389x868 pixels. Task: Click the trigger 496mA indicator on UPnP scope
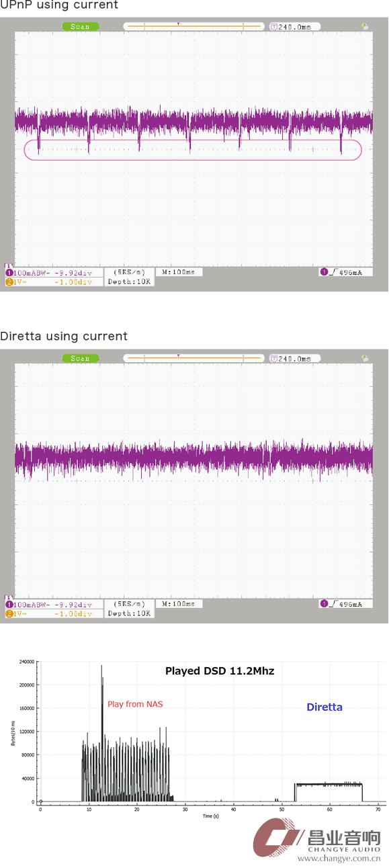click(345, 272)
